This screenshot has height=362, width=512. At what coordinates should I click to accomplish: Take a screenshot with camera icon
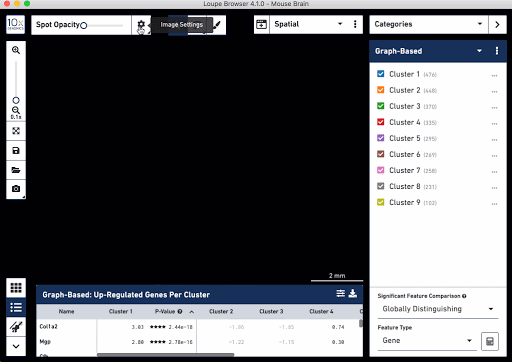click(16, 189)
